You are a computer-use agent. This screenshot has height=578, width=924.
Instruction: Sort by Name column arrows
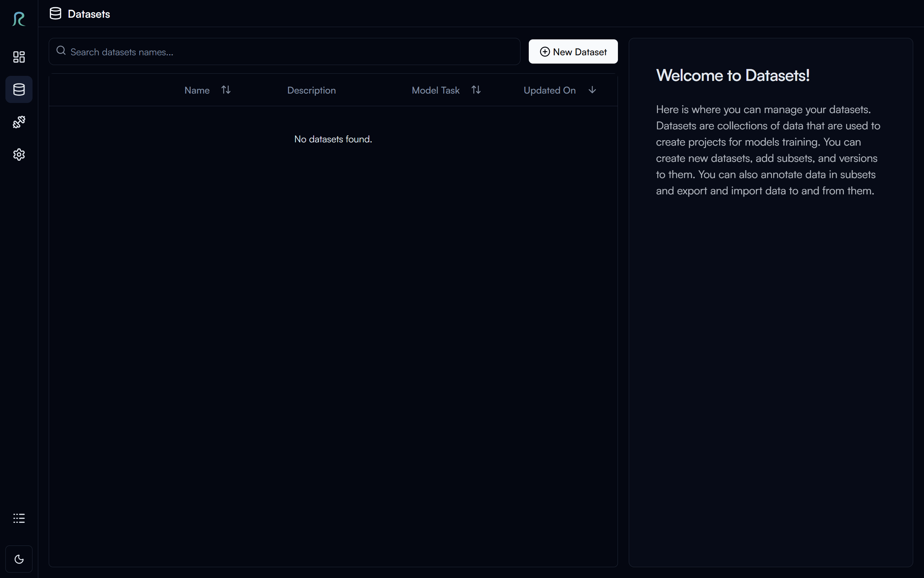tap(226, 90)
